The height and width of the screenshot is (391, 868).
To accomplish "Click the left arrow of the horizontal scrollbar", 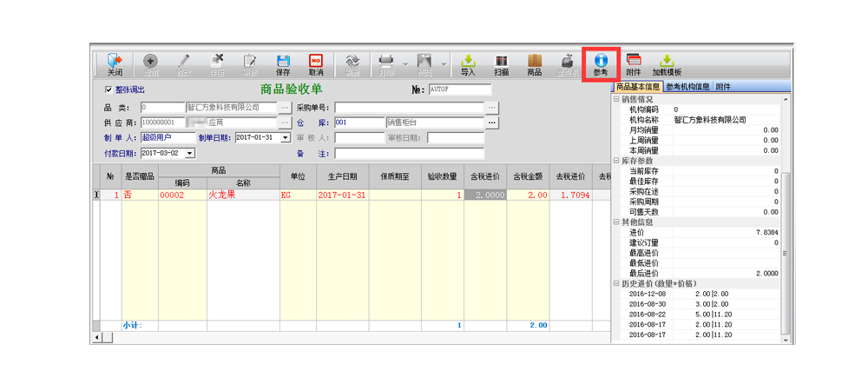I will point(96,337).
